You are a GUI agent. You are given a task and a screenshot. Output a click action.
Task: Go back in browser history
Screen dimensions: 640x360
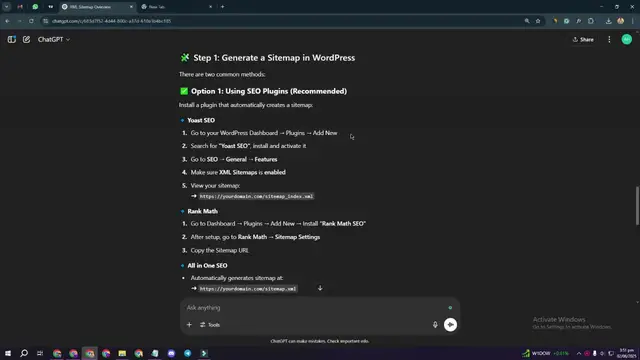[x=7, y=21]
